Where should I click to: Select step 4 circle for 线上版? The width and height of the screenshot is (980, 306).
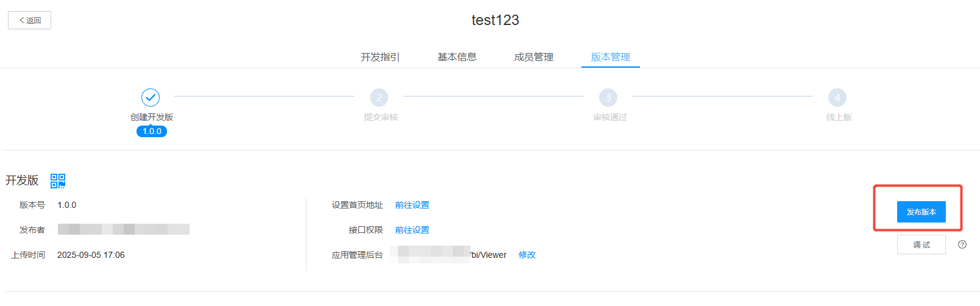point(837,98)
